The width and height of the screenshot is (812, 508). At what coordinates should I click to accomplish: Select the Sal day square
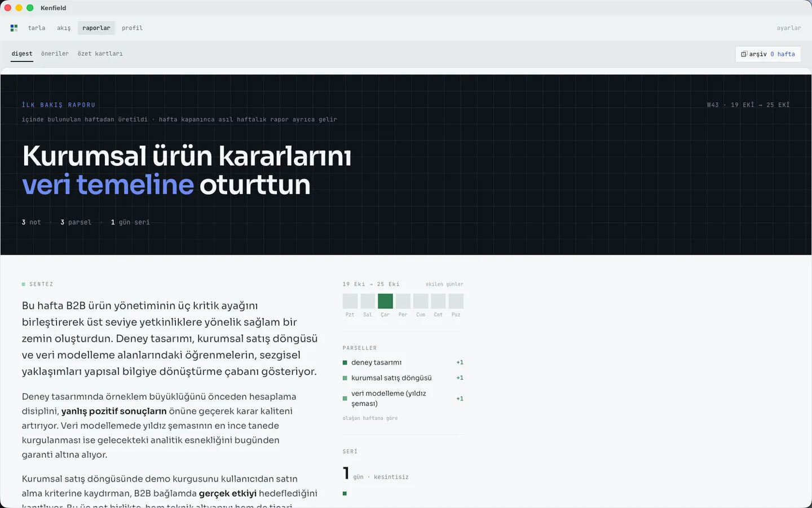(x=368, y=301)
